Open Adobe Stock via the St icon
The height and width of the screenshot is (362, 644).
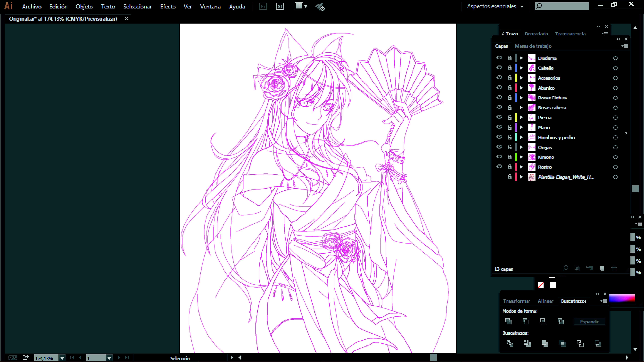click(280, 6)
